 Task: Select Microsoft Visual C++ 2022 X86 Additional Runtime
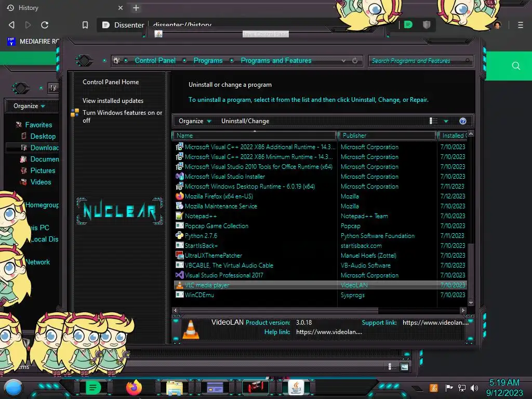click(x=255, y=147)
